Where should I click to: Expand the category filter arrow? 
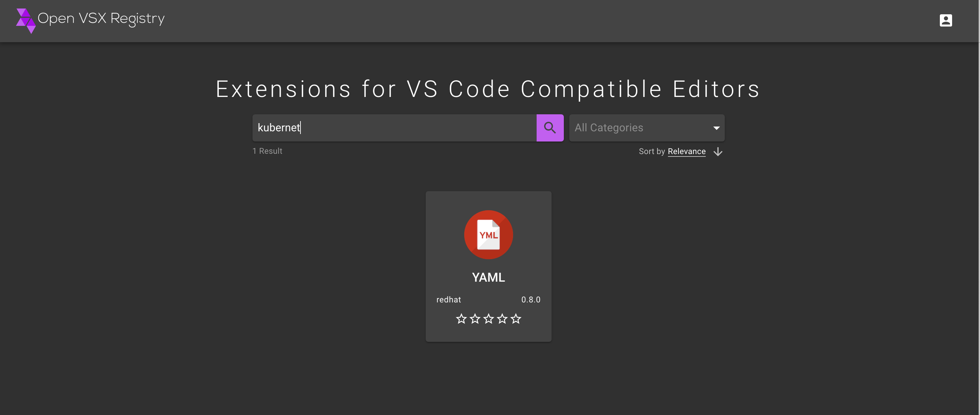click(x=717, y=128)
